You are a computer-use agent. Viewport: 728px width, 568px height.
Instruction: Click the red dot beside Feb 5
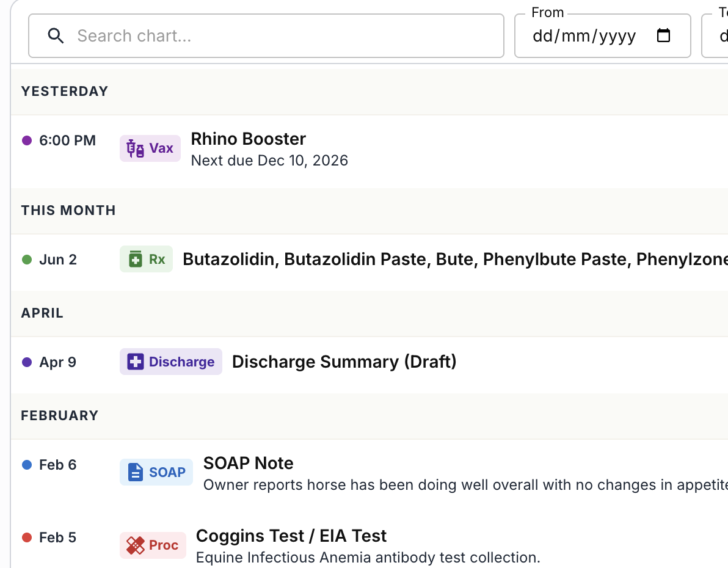tap(27, 538)
